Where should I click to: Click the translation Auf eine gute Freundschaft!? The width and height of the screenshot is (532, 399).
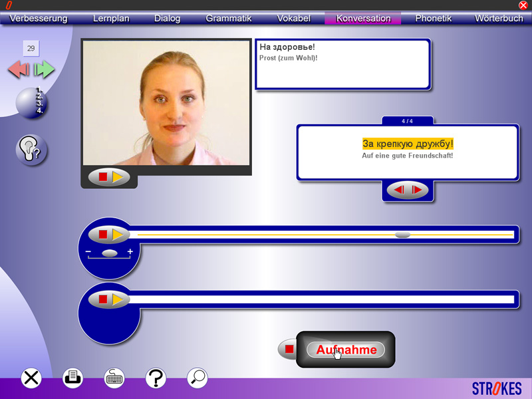[407, 156]
